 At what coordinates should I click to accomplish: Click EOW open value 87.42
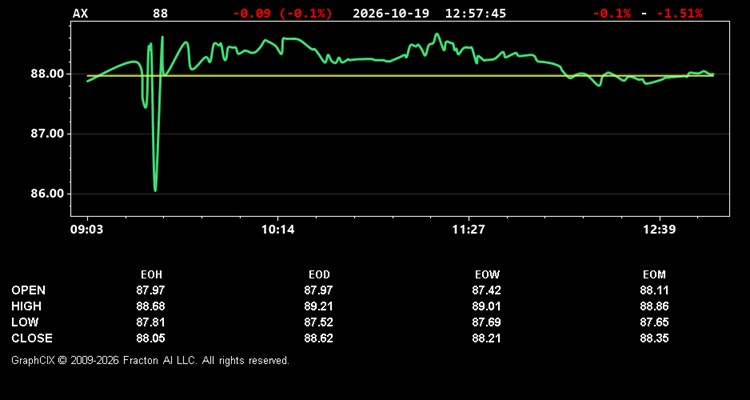coord(486,290)
